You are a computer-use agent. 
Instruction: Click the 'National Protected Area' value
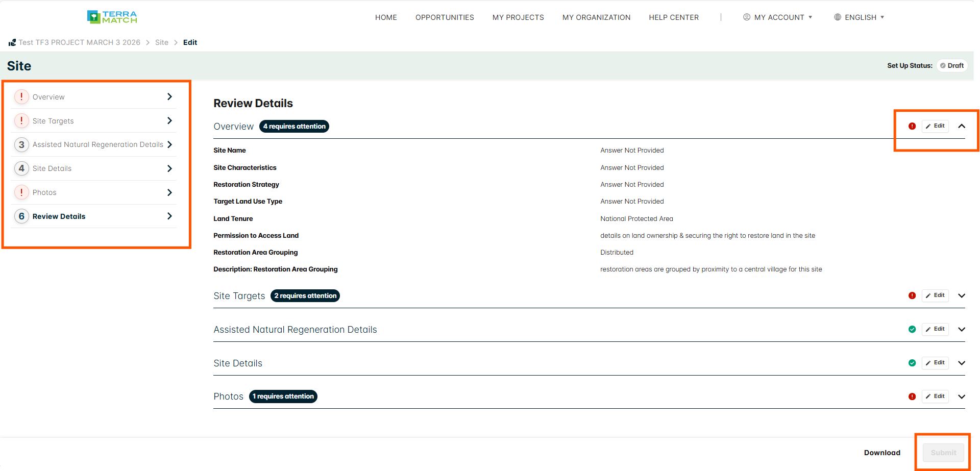(x=636, y=218)
